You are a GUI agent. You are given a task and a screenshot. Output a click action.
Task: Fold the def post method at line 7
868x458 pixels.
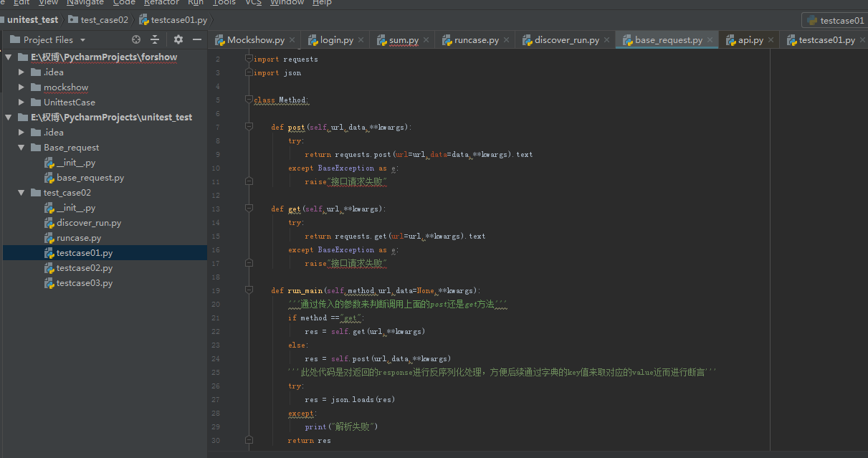coord(249,127)
